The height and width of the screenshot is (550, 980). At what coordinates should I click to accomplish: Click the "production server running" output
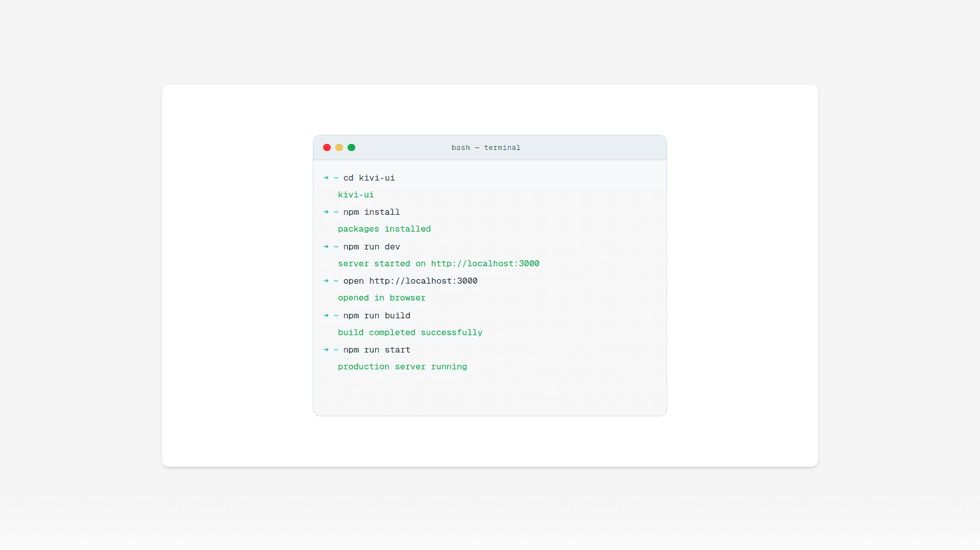402,367
